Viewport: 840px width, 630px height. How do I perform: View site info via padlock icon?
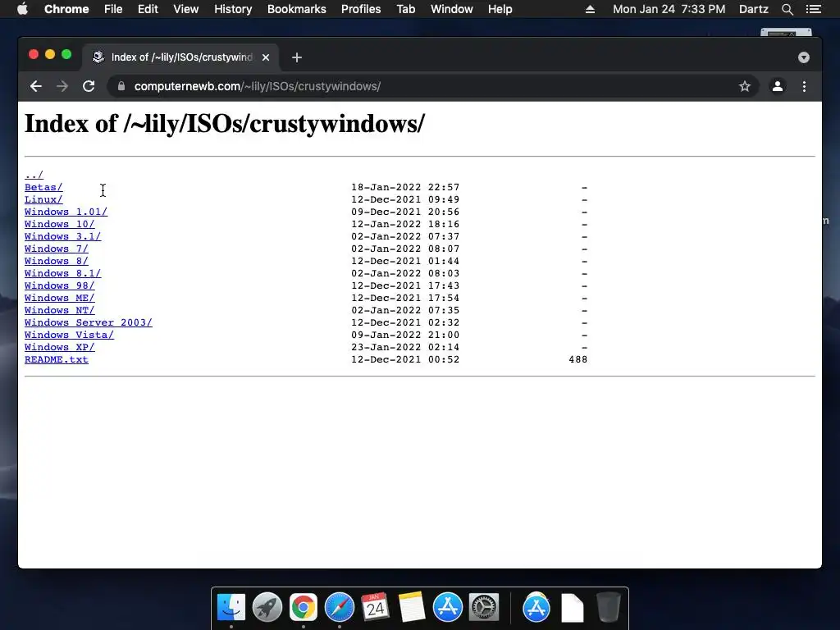(121, 86)
